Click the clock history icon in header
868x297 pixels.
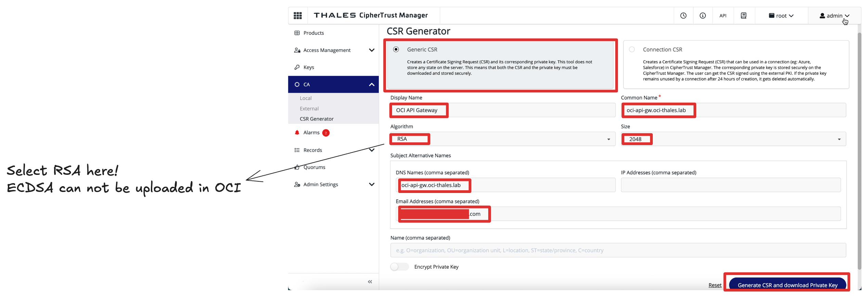pyautogui.click(x=683, y=15)
